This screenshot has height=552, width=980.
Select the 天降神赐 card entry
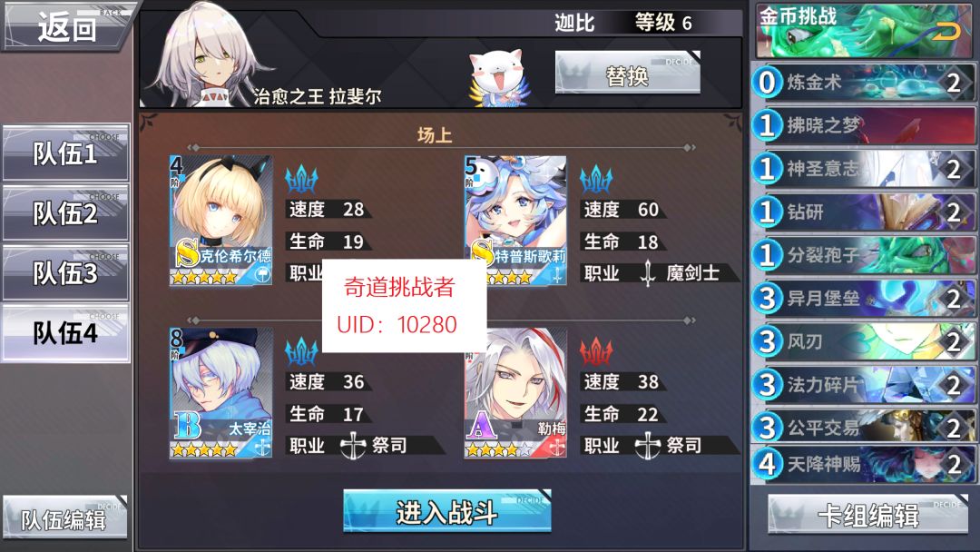click(863, 464)
